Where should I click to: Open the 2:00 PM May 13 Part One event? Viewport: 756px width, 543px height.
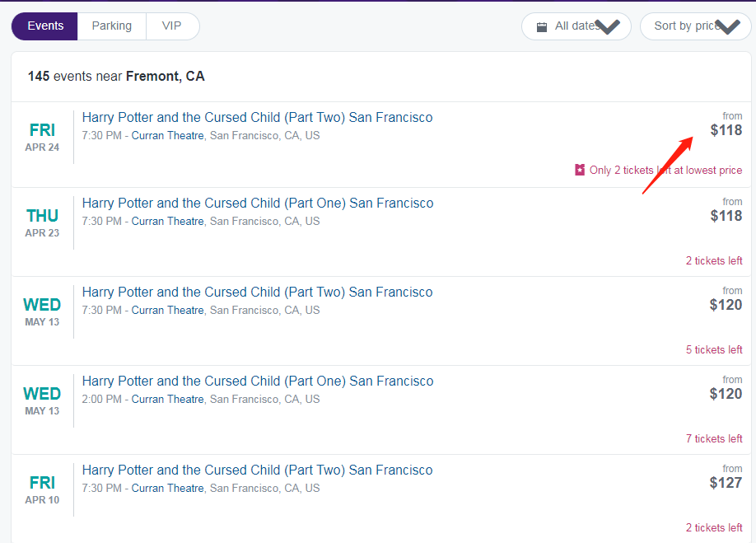click(258, 381)
